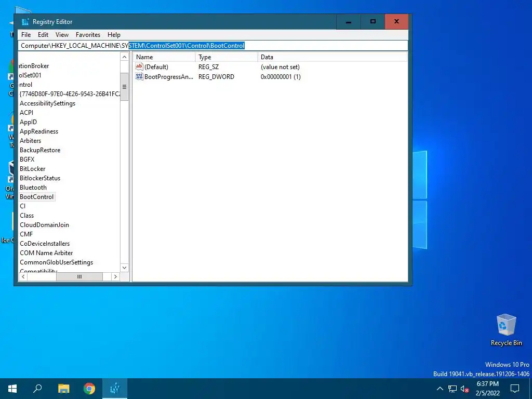Open the taskbar clock and date
This screenshot has height=399, width=532.
[487, 389]
